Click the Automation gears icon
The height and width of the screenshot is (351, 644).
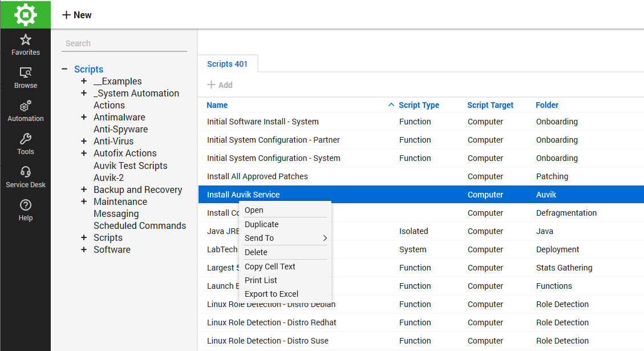(x=25, y=106)
